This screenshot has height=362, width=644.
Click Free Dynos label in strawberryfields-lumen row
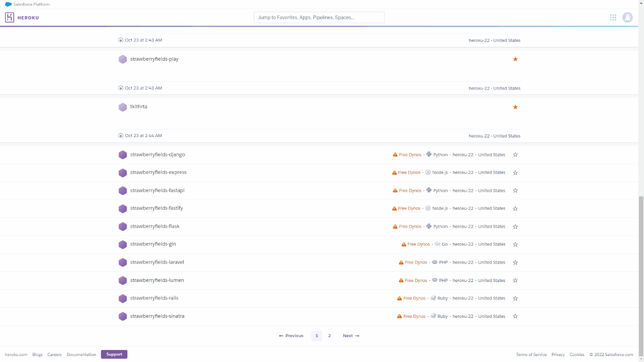click(x=416, y=281)
